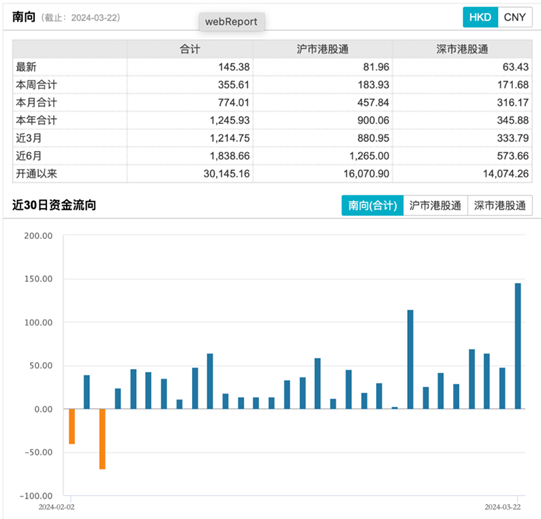Click the -100.00 y-axis label
The width and height of the screenshot is (541, 519).
pos(36,496)
